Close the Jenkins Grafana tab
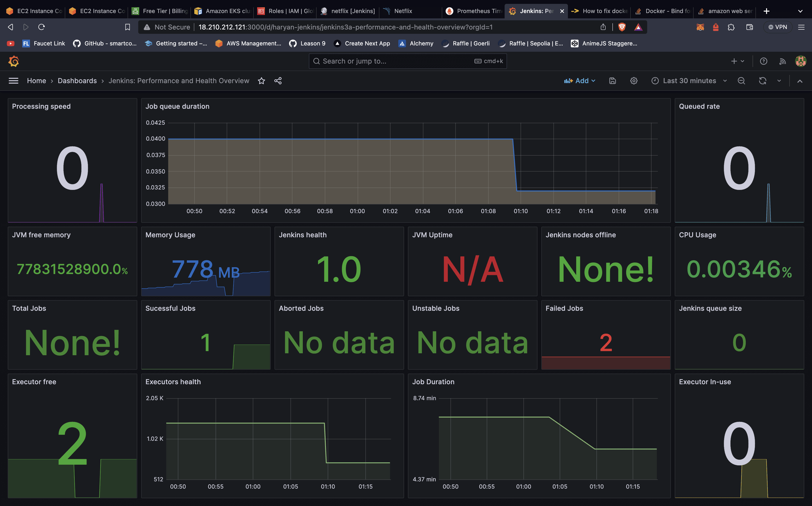This screenshot has height=506, width=812. click(562, 11)
